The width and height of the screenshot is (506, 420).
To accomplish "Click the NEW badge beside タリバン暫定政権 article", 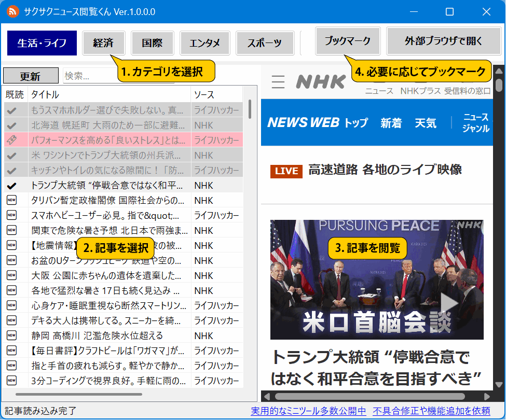I will tap(11, 200).
